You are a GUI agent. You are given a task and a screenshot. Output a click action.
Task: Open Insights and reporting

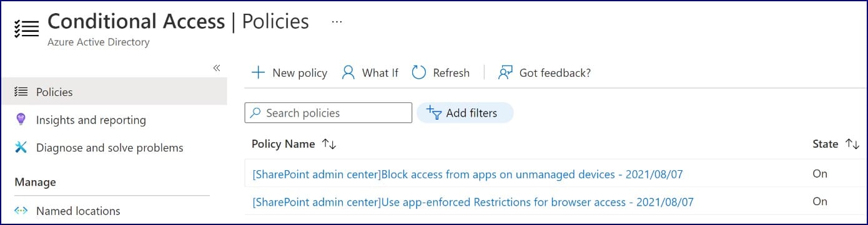click(91, 120)
